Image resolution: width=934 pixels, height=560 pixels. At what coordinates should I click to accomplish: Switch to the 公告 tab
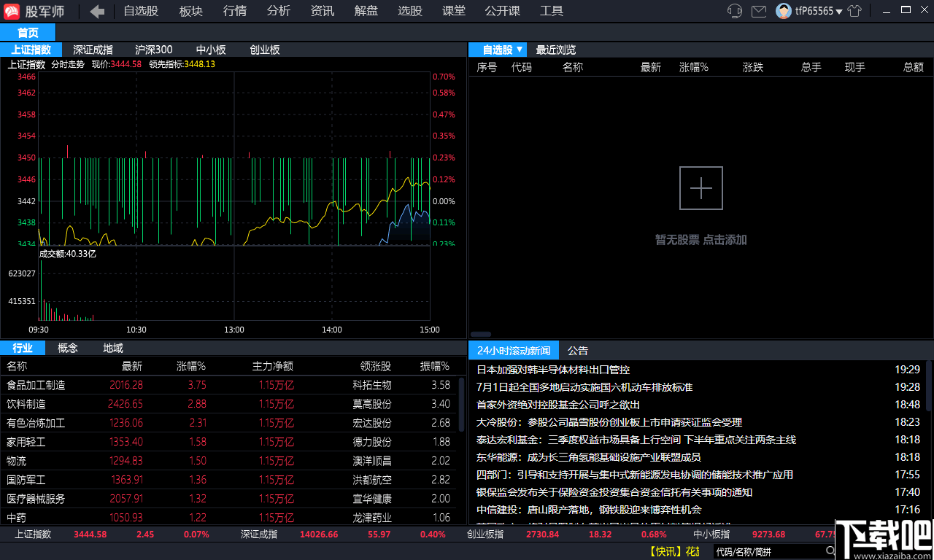pyautogui.click(x=578, y=351)
